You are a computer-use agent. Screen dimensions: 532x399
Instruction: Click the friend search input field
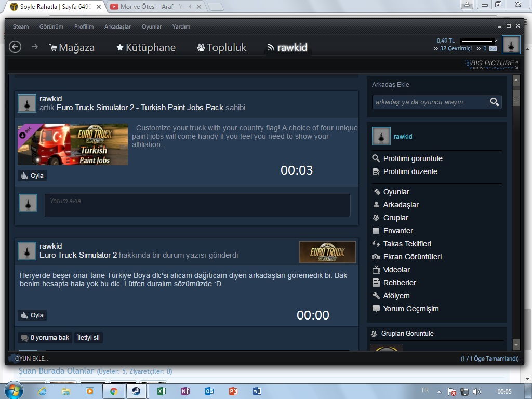(430, 102)
